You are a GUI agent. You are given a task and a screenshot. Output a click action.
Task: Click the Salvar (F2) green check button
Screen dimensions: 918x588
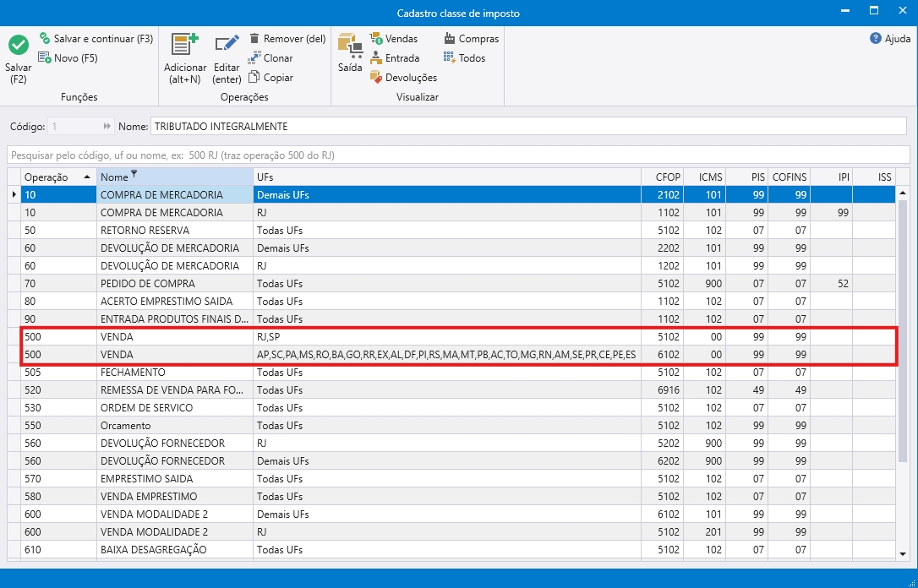pos(18,58)
